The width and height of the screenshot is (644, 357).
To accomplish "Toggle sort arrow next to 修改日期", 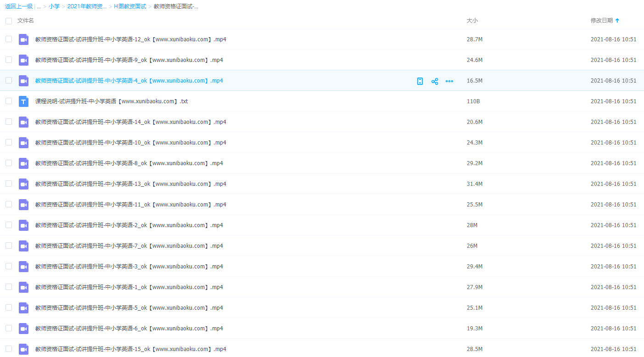I will point(617,21).
